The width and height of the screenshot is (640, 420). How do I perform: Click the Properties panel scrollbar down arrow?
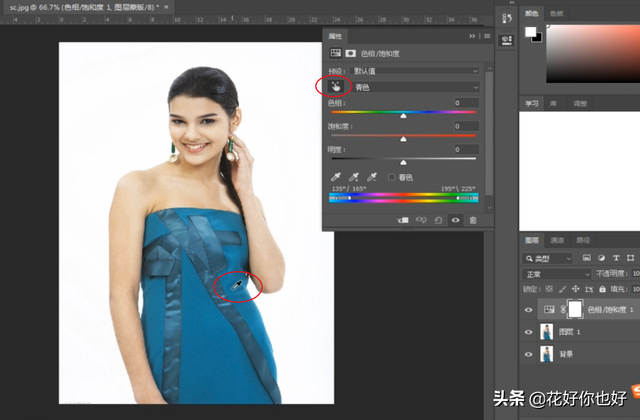(489, 207)
